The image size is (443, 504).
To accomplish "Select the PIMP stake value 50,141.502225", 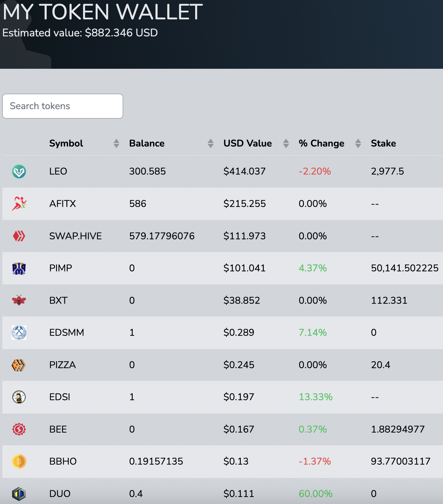I will 405,268.
